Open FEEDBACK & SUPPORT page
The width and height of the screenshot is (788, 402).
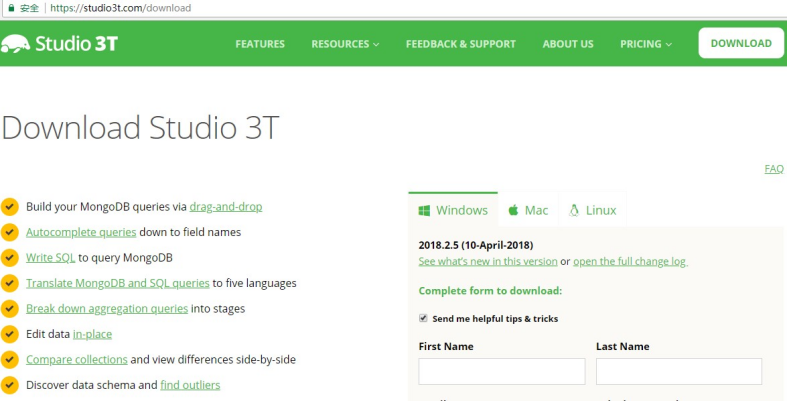coord(461,44)
